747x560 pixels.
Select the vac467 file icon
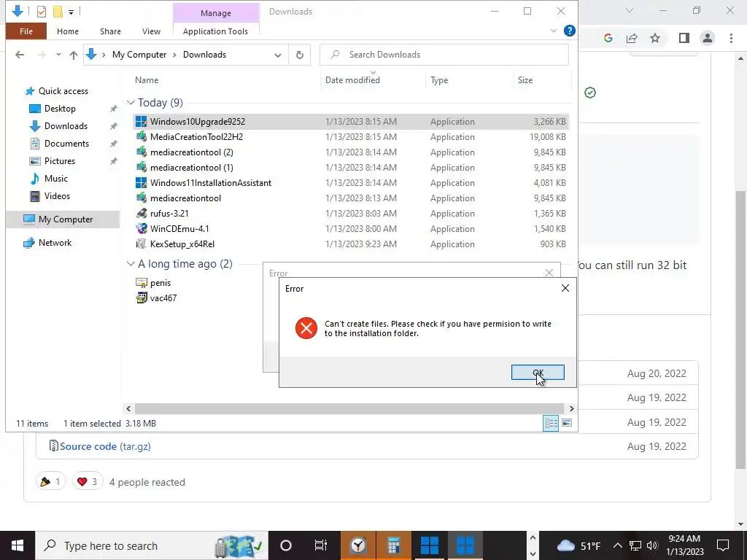click(141, 298)
